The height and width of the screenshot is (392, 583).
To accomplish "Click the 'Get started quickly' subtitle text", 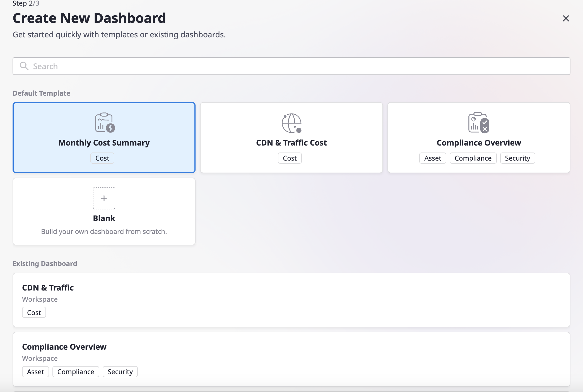I will coord(119,35).
